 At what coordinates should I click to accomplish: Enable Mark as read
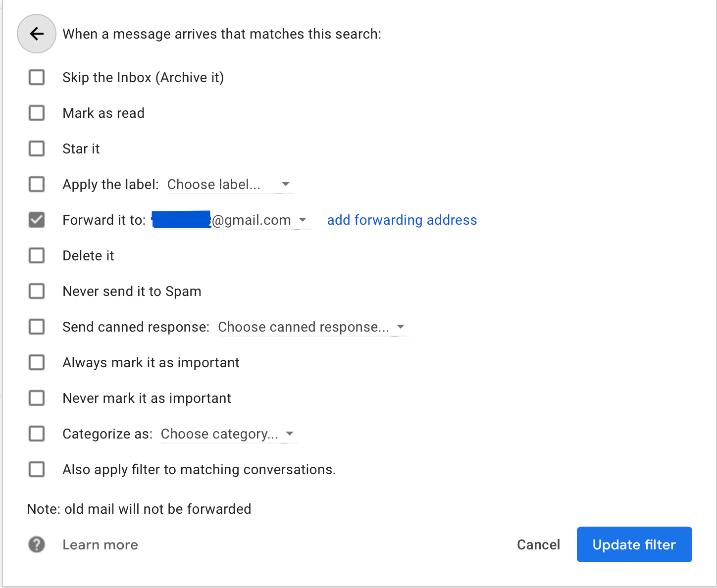point(36,113)
